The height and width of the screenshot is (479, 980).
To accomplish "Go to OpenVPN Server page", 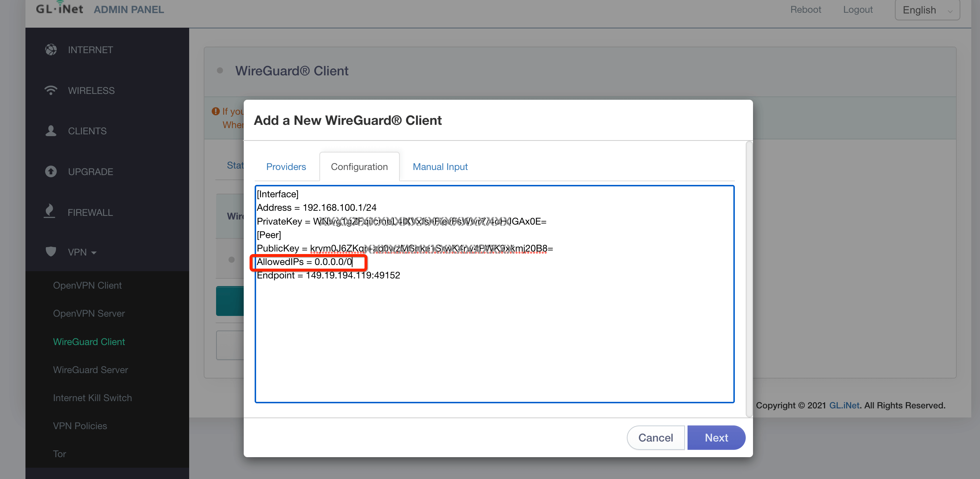I will tap(89, 313).
